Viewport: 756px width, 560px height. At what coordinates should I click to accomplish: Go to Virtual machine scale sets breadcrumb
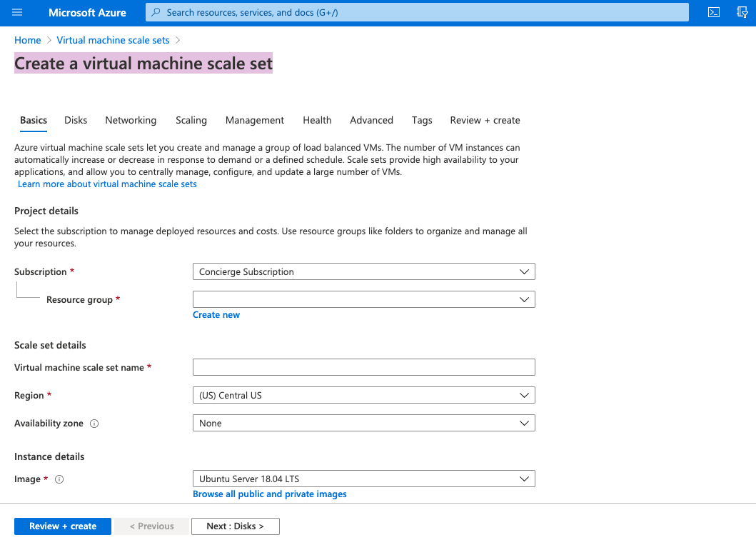[113, 41]
